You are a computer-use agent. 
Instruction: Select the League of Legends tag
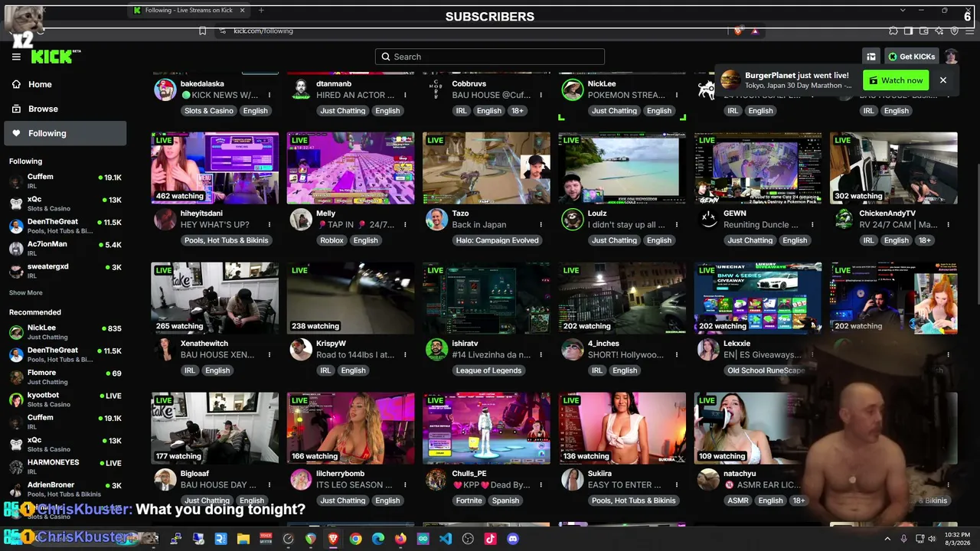point(488,370)
